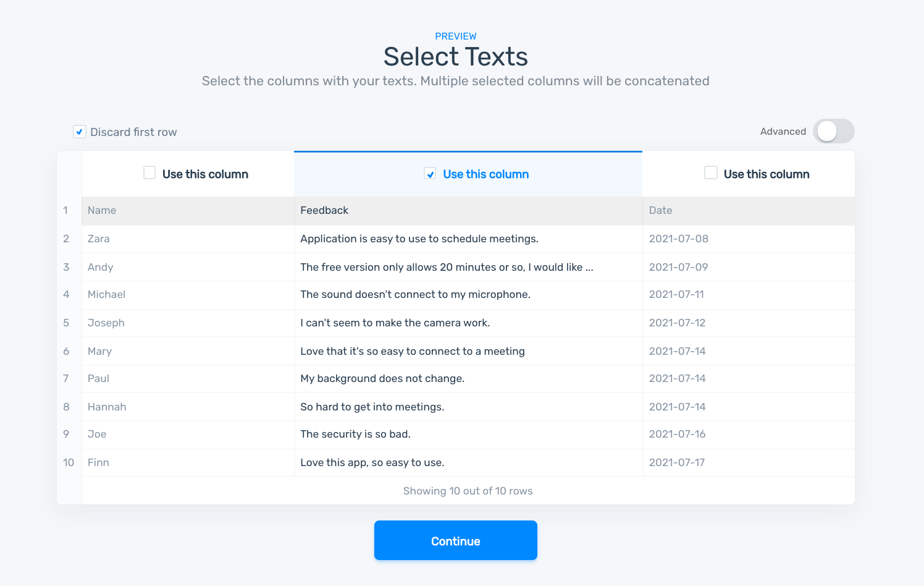Screen dimensions: 924x586
Task: Uncheck 'Use this column' for Feedback column
Action: click(x=430, y=174)
